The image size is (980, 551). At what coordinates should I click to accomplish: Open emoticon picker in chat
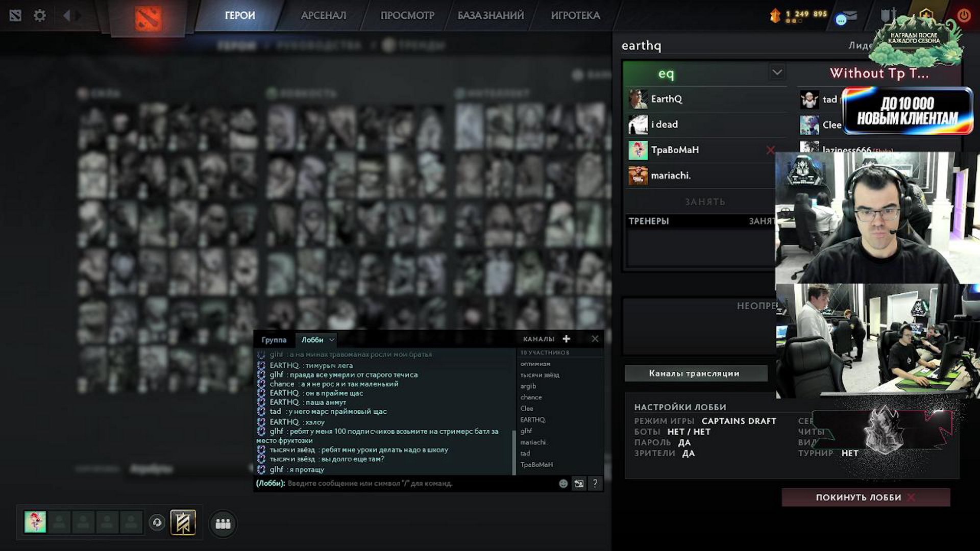point(563,484)
